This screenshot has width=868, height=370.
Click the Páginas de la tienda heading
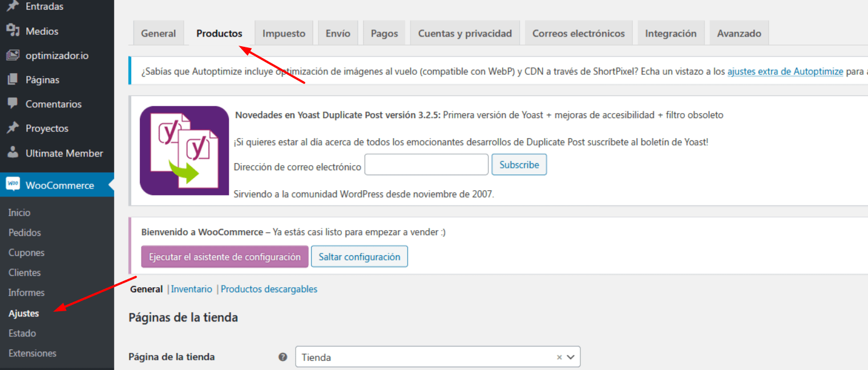183,317
